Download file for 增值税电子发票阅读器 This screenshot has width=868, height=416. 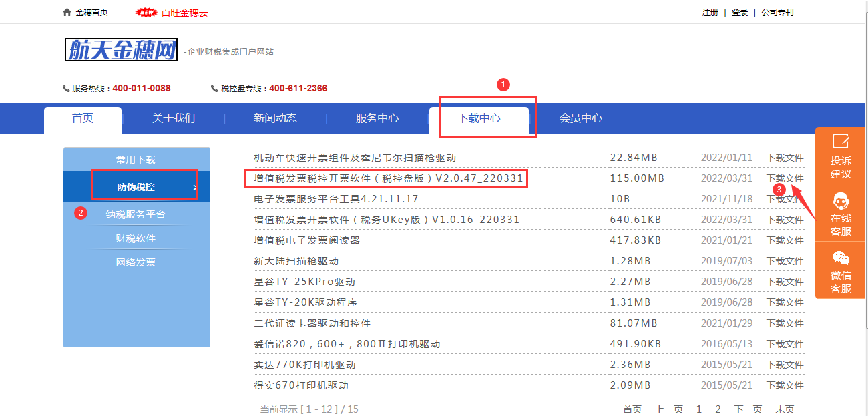pos(785,240)
